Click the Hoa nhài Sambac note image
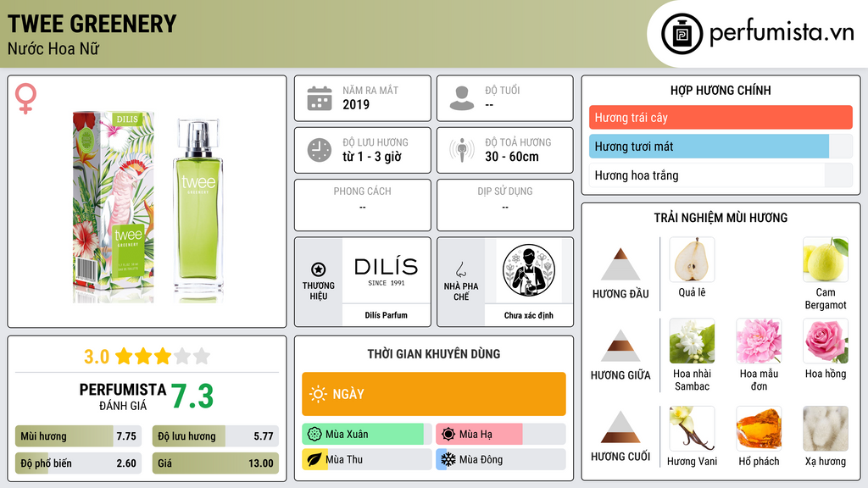Screen dimensions: 868x488 (x=692, y=341)
